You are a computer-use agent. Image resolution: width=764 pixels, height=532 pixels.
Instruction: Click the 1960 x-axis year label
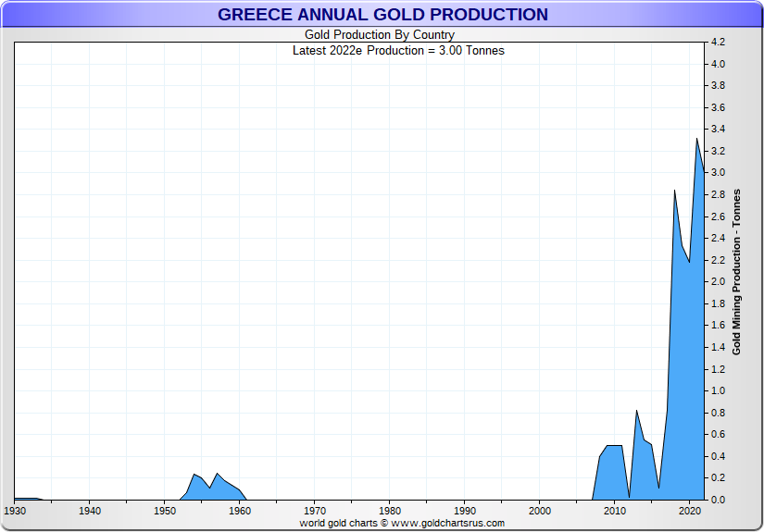pos(240,511)
